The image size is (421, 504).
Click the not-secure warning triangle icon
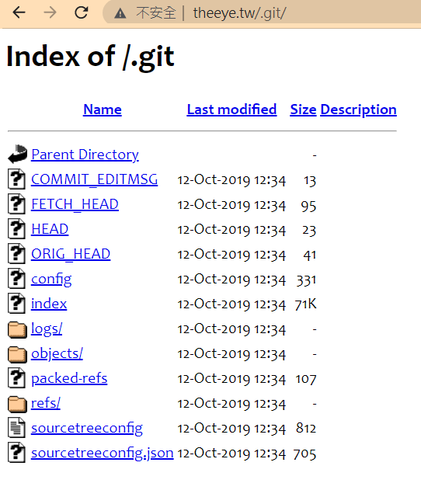coord(120,13)
